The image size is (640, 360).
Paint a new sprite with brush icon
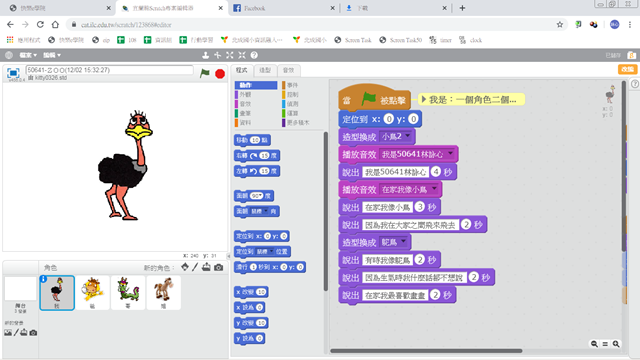tap(195, 267)
